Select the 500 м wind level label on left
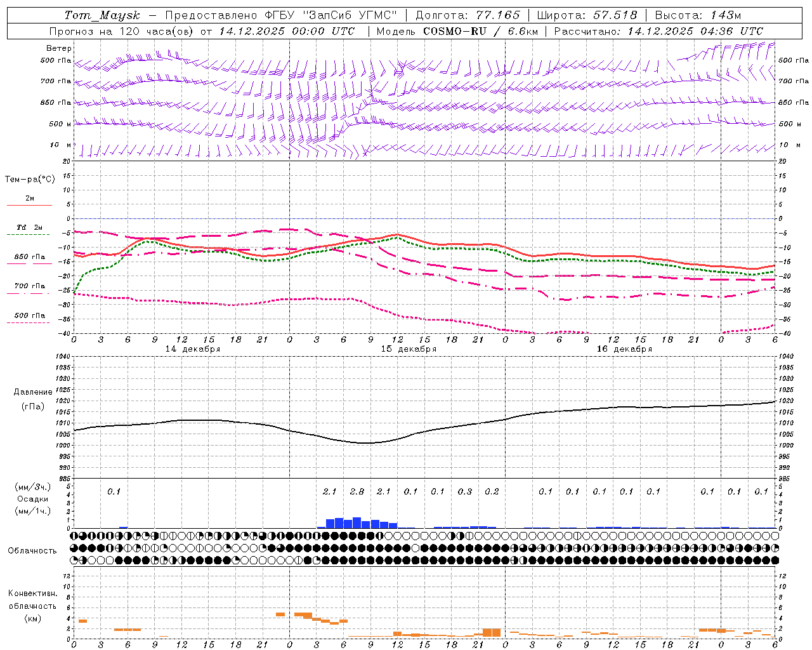Image resolution: width=812 pixels, height=650 pixels. coord(60,124)
